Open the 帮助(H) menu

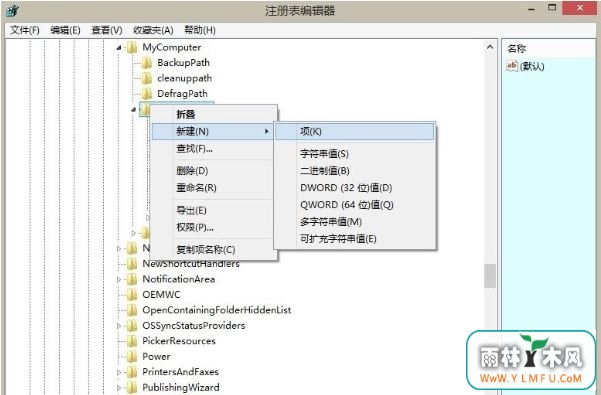click(x=200, y=30)
